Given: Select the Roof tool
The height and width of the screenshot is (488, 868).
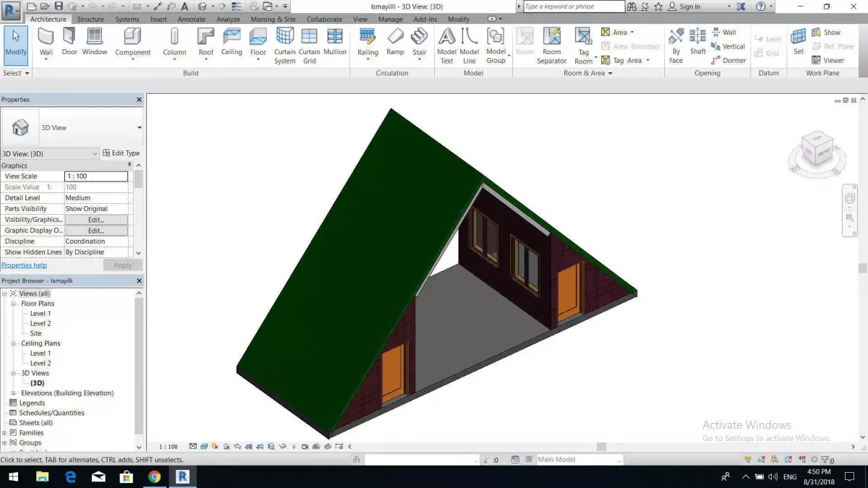Looking at the screenshot, I should (206, 42).
